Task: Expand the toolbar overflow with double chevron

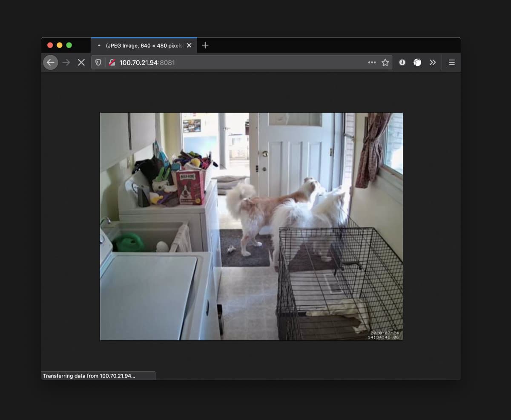Action: [x=433, y=62]
